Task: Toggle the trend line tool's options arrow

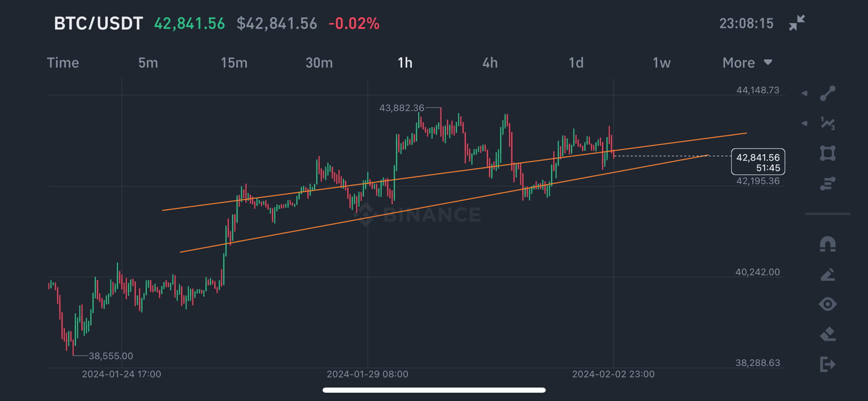Action: (804, 92)
